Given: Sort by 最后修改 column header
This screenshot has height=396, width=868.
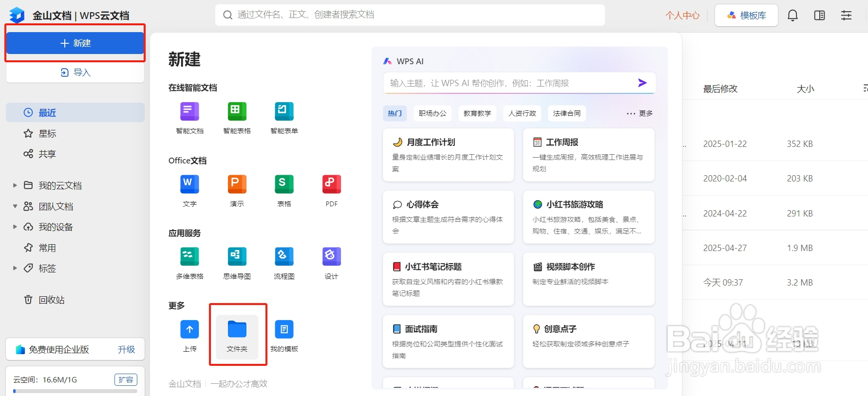Looking at the screenshot, I should [x=720, y=89].
